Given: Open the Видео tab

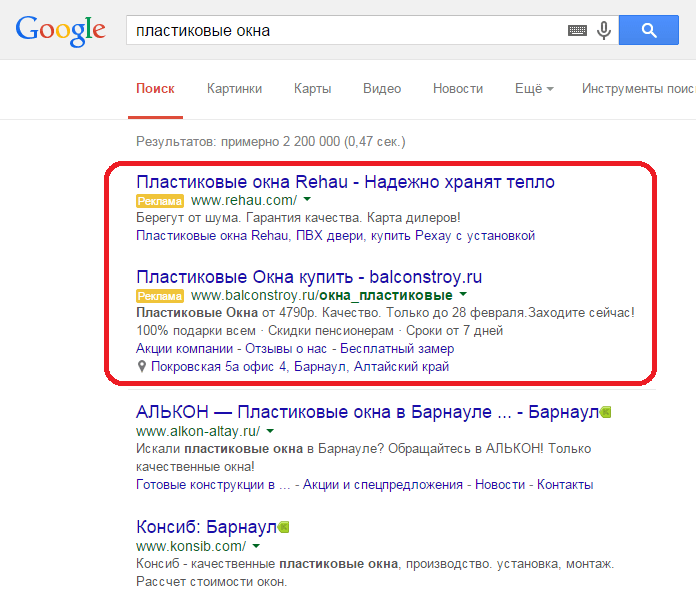Looking at the screenshot, I should [x=382, y=89].
